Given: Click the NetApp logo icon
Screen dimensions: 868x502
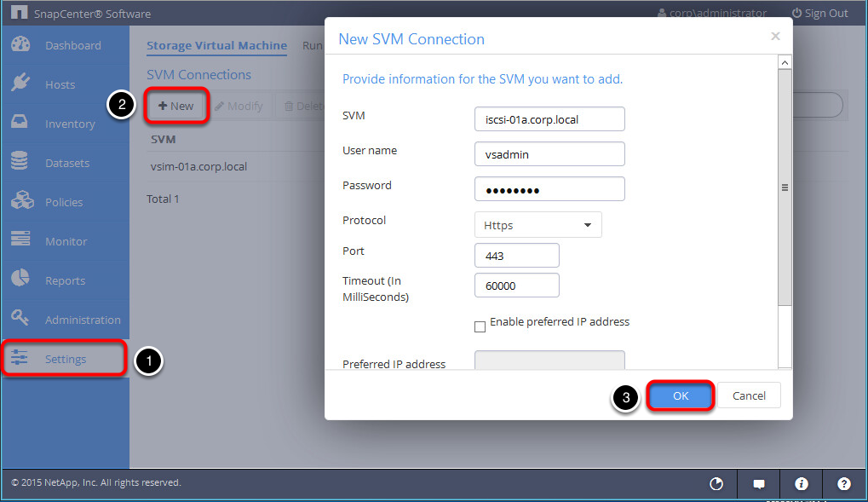Looking at the screenshot, I should point(19,12).
